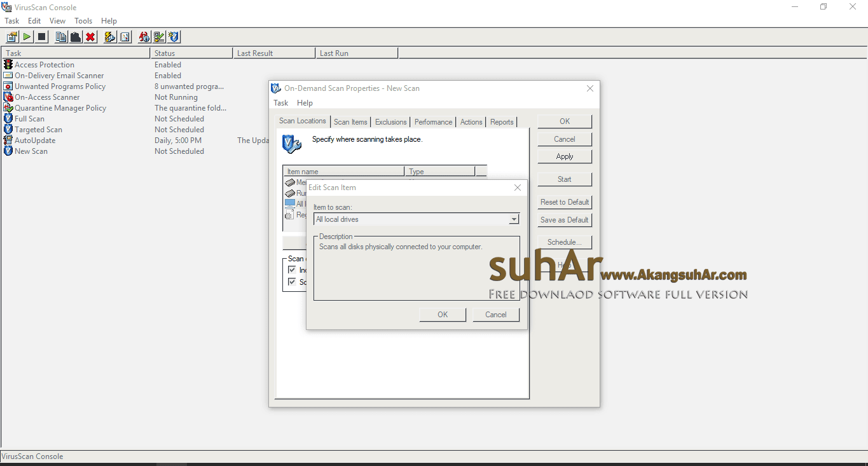The image size is (868, 466).
Task: Sort by the Last Result column header
Action: (x=274, y=53)
